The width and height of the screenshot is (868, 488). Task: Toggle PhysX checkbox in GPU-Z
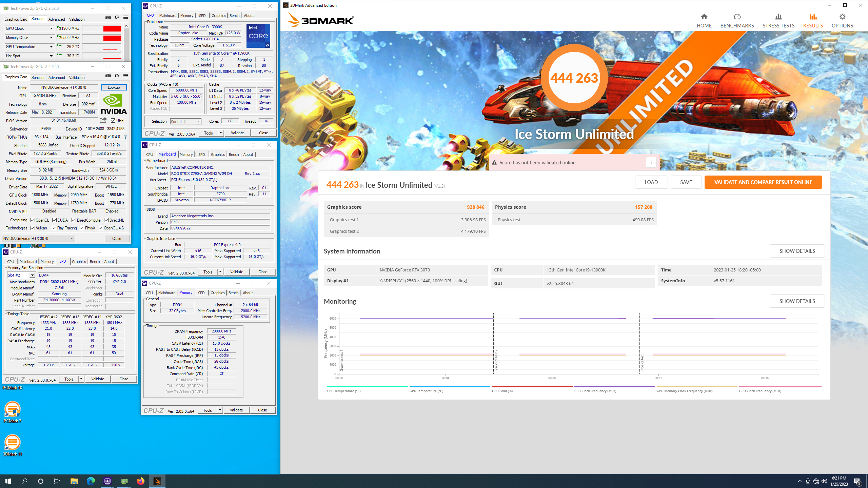point(82,228)
